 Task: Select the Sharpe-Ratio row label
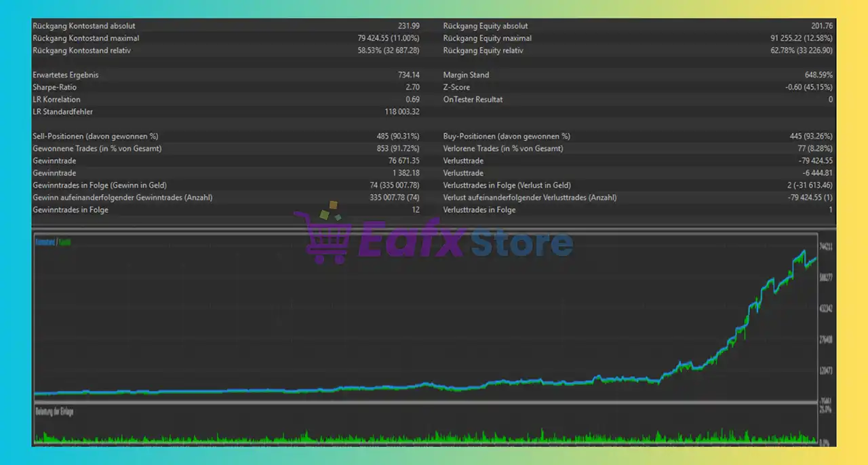(x=54, y=88)
